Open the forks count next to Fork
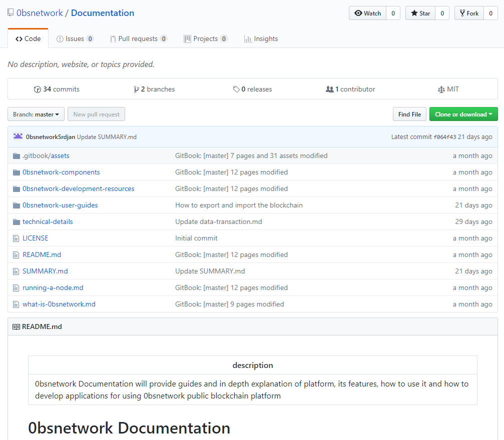Viewport: 504px width, 440px height. (491, 13)
